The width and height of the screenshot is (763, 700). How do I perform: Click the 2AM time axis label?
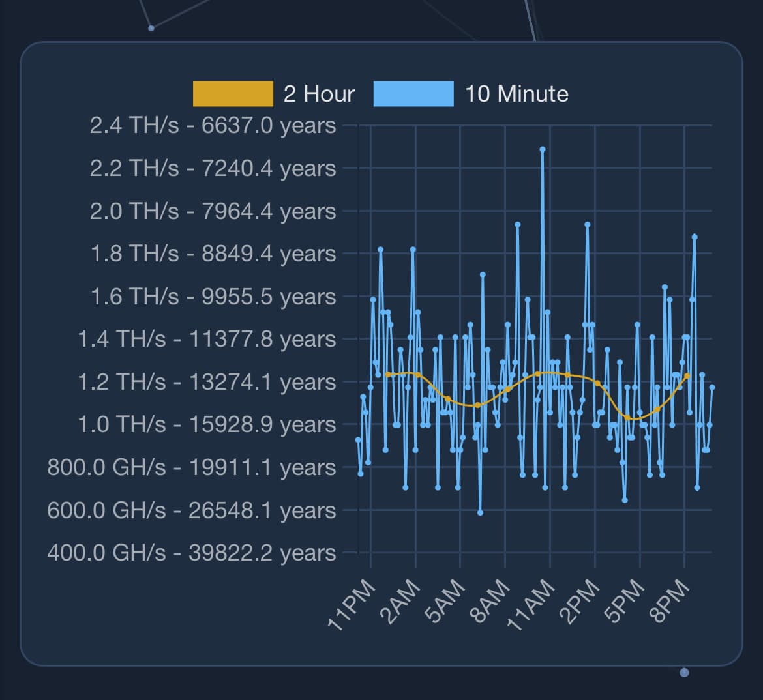(x=400, y=602)
